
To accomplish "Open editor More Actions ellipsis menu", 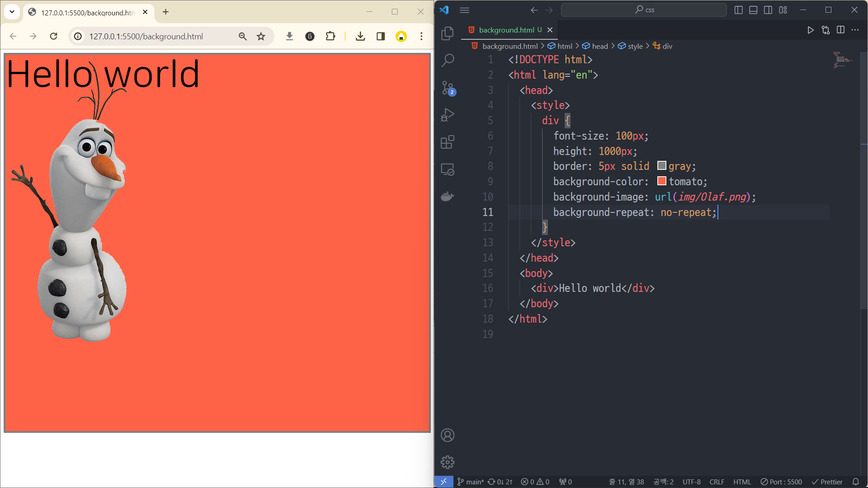I will pyautogui.click(x=855, y=30).
